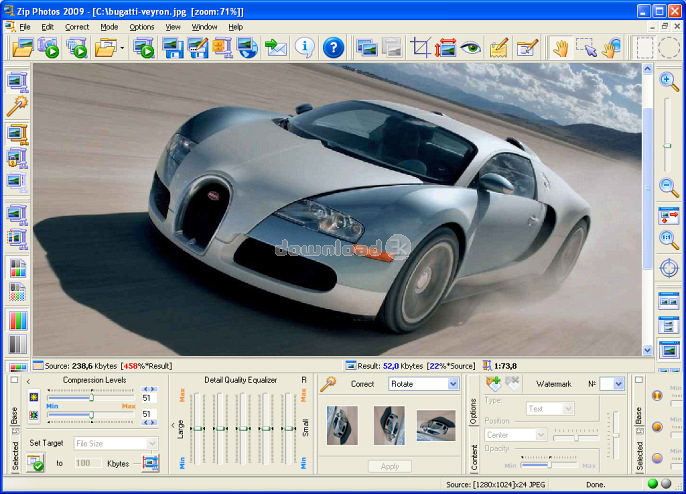The height and width of the screenshot is (494, 686).
Task: Switch to left Selected vertical tab
Action: tap(15, 456)
